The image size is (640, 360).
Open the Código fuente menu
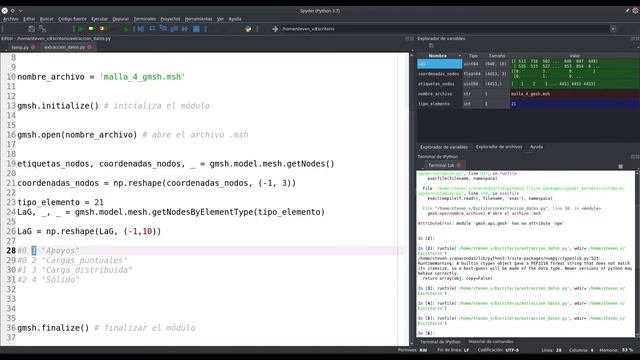tap(72, 19)
